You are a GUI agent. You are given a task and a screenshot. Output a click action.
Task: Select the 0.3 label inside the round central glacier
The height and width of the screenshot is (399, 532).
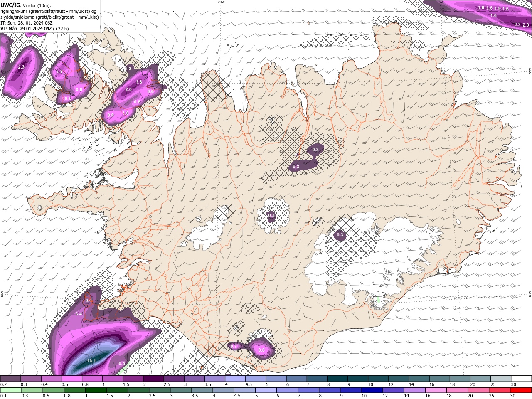click(271, 215)
